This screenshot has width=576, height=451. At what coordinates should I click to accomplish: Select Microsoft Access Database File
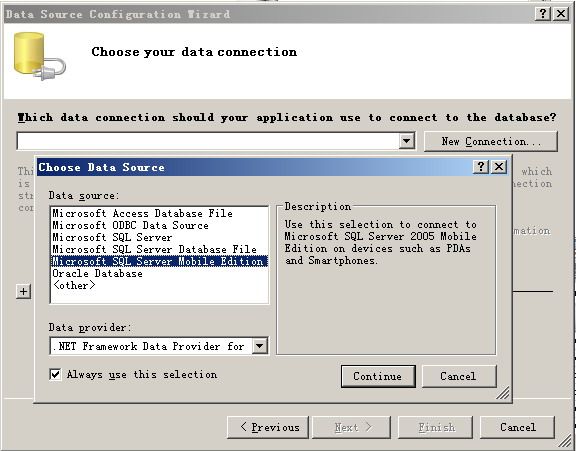pyautogui.click(x=142, y=213)
